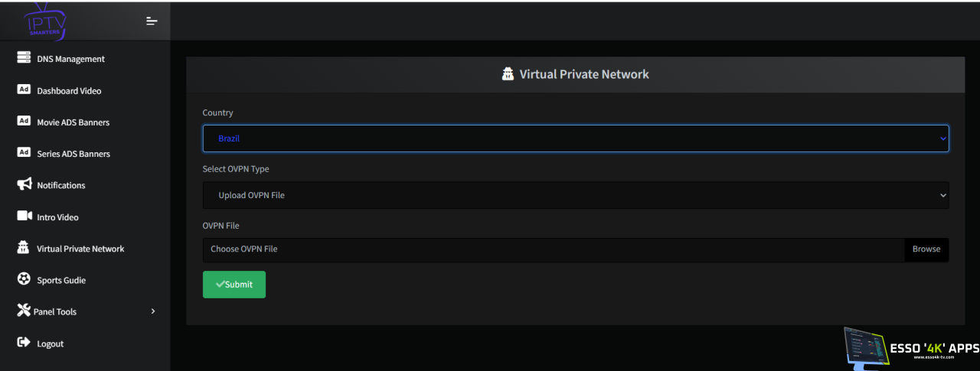The height and width of the screenshot is (371, 980).
Task: Click the Choose OVPN File field
Action: pos(553,249)
